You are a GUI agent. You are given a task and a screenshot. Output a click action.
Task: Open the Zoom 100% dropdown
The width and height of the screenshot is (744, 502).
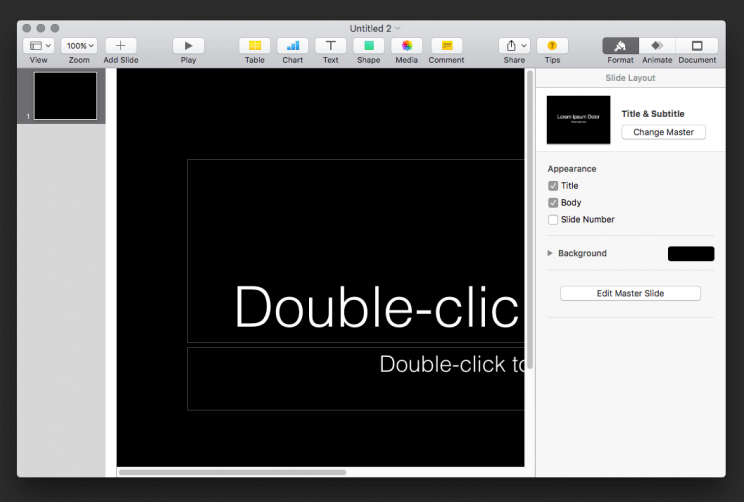(x=79, y=46)
